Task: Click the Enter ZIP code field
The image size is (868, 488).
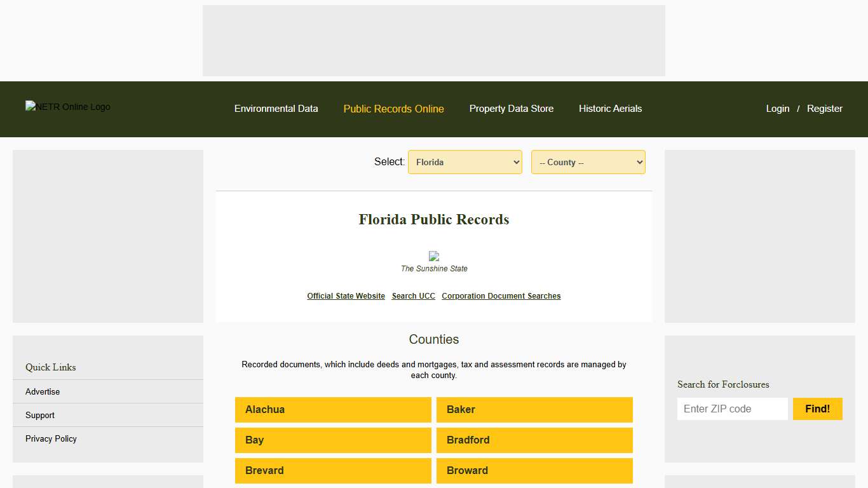Action: tap(732, 409)
